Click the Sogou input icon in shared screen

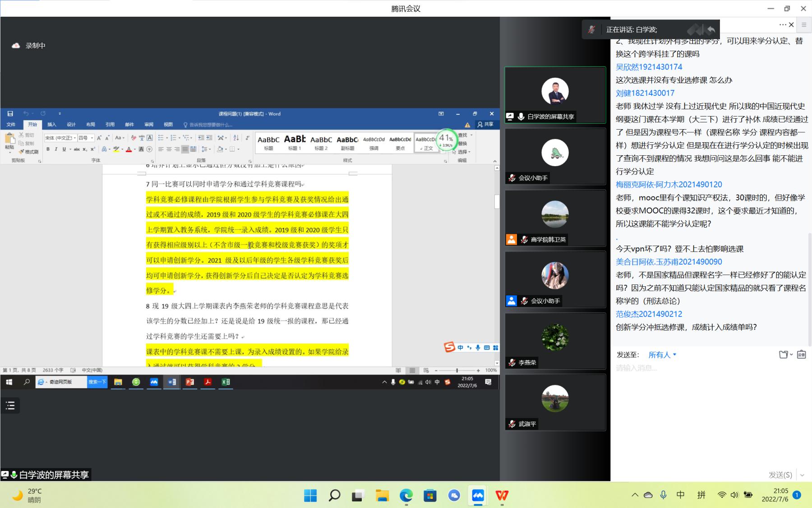point(449,347)
